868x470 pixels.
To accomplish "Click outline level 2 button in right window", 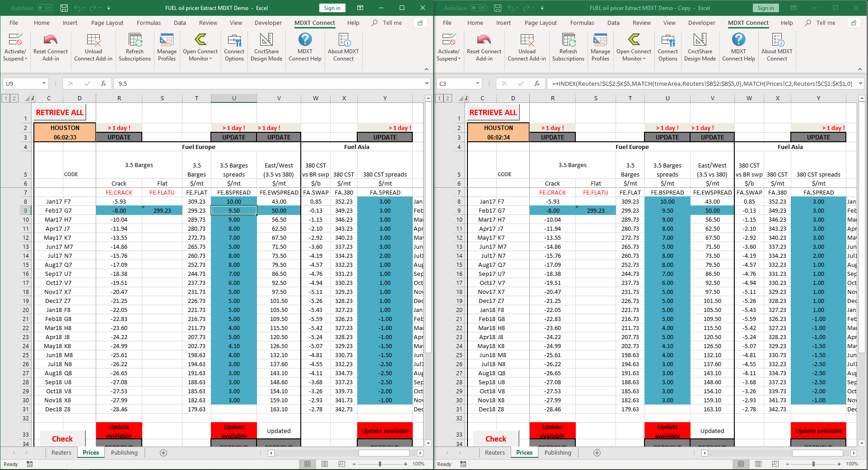I will pyautogui.click(x=448, y=98).
